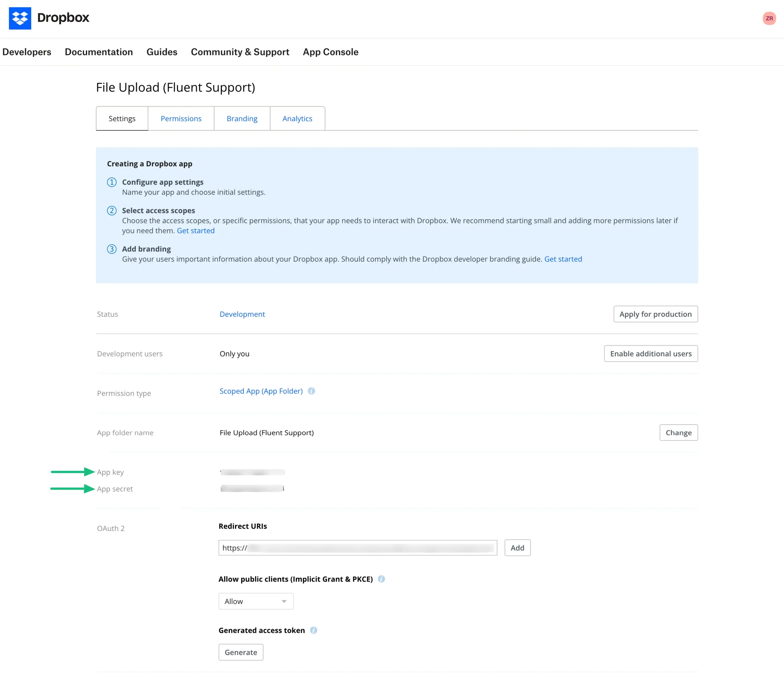
Task: Click the user avatar icon top right
Action: coord(769,18)
